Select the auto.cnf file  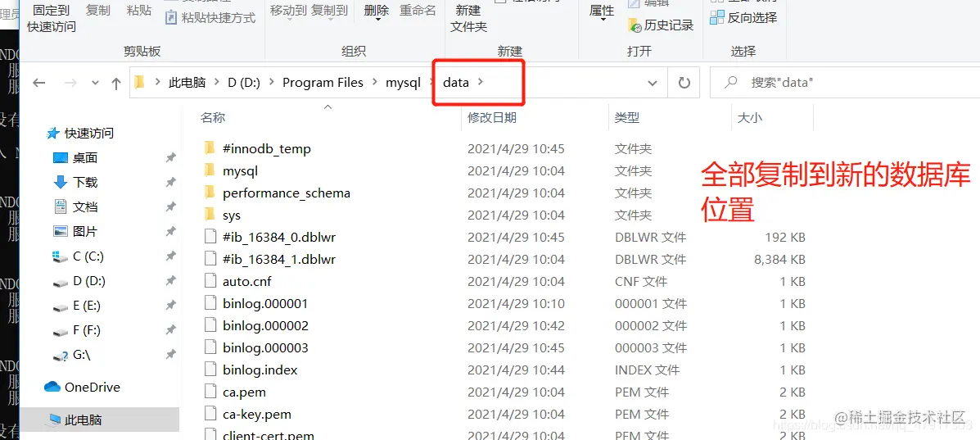238,282
